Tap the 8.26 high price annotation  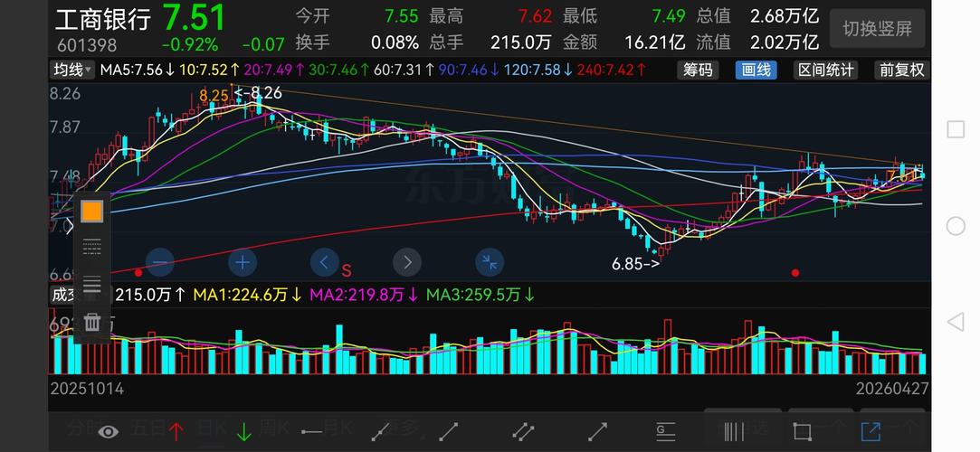258,93
